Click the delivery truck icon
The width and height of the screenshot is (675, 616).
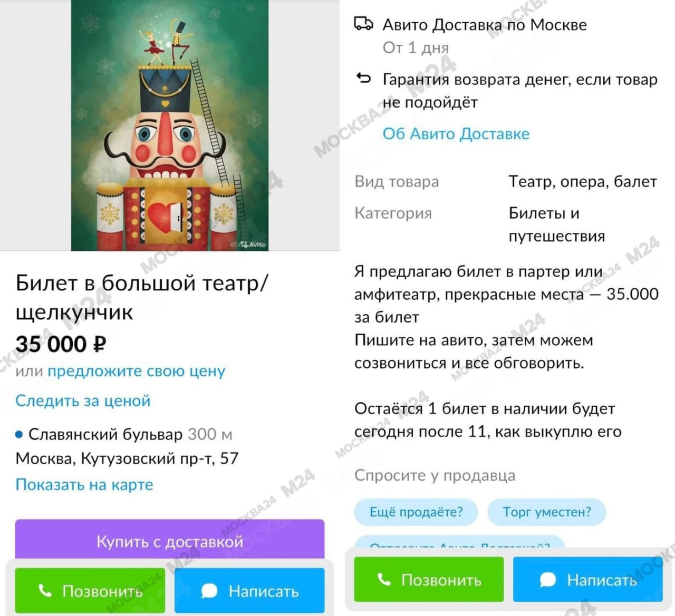[x=363, y=24]
